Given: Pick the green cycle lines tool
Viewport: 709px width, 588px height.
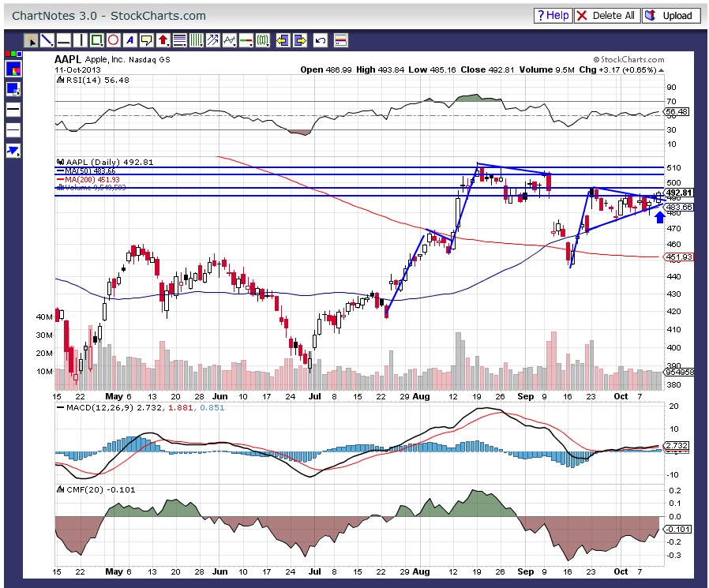Looking at the screenshot, I should [262, 41].
